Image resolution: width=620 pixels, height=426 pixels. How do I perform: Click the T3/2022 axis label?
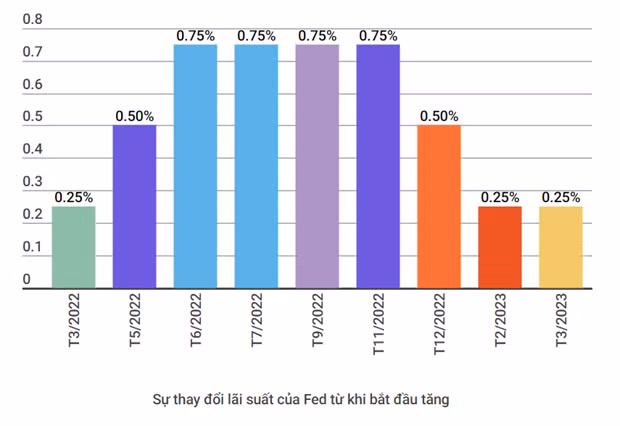click(x=74, y=320)
